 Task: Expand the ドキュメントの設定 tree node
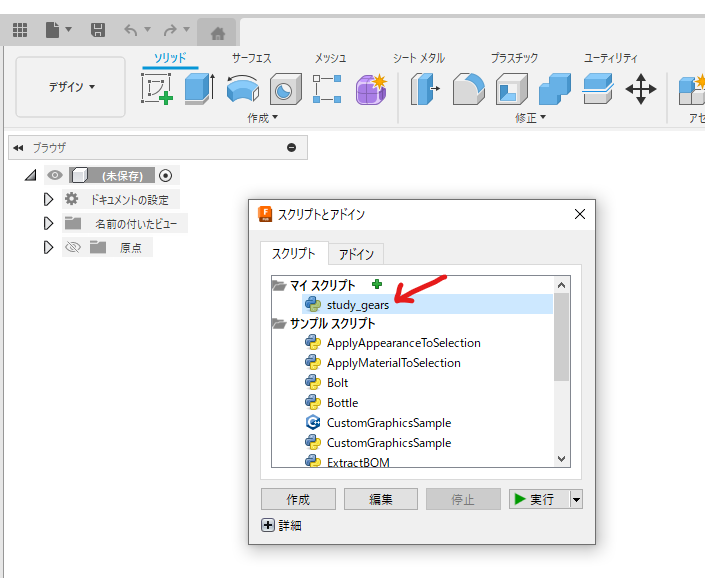click(48, 199)
